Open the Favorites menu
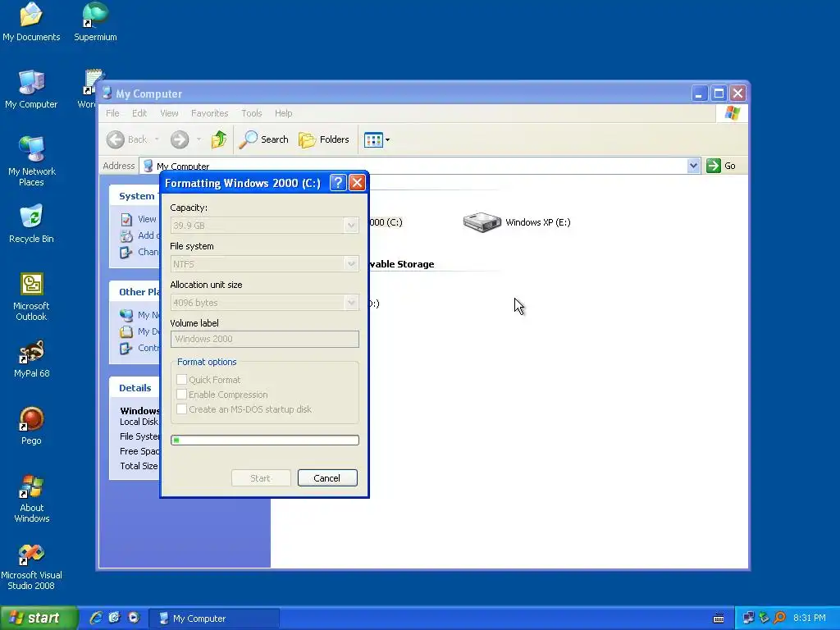 tap(209, 113)
